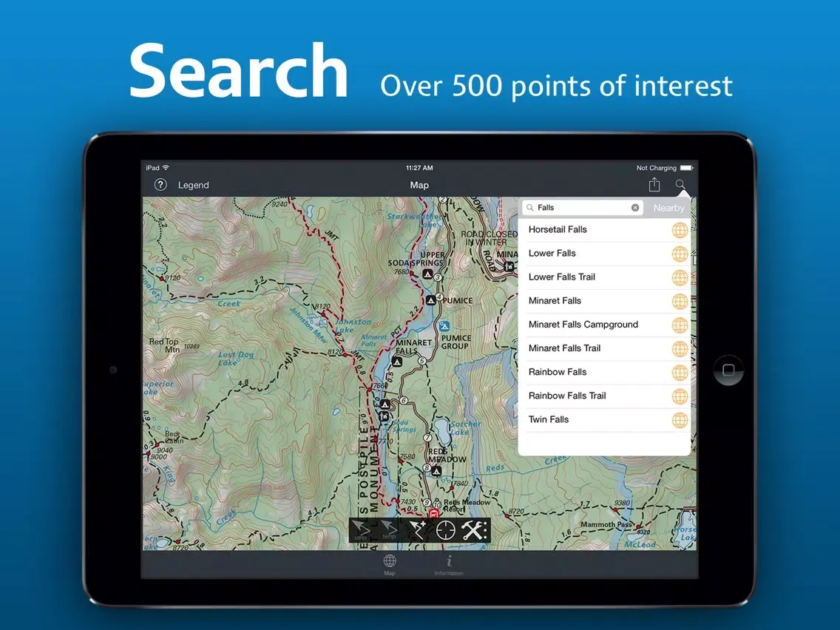Click the Falls search field

coord(583,207)
